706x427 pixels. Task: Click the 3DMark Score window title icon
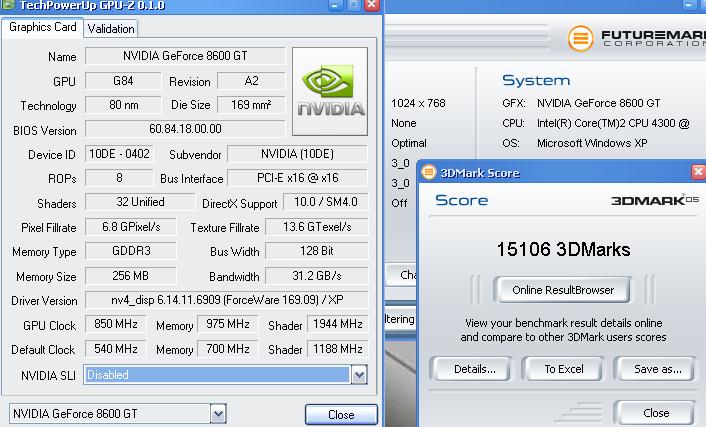click(429, 172)
